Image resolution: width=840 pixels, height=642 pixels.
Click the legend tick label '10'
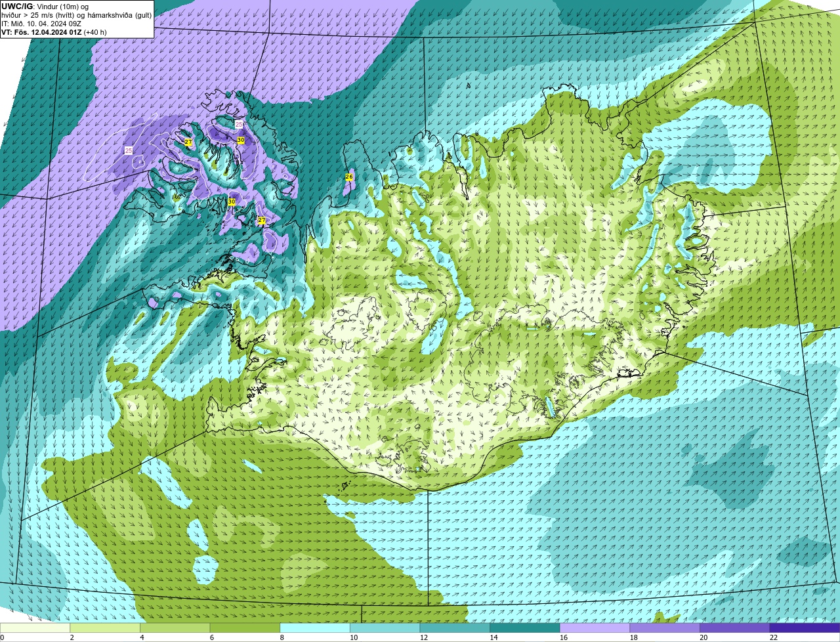click(x=354, y=637)
